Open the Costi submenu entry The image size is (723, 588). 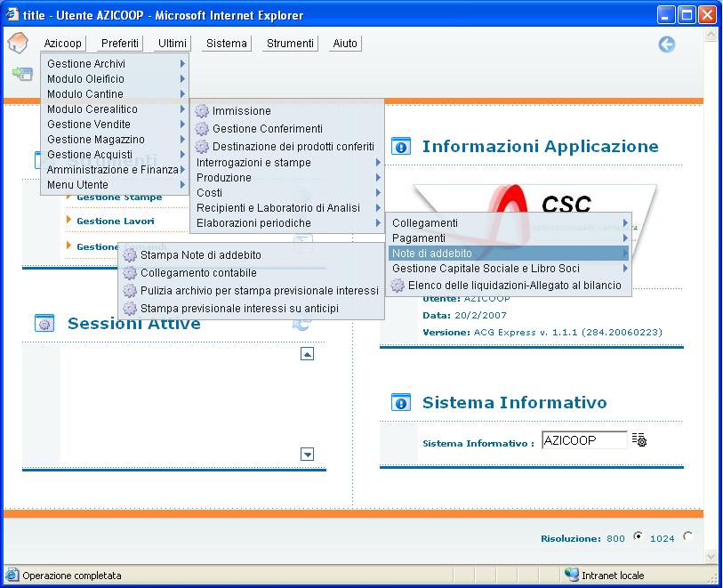287,193
